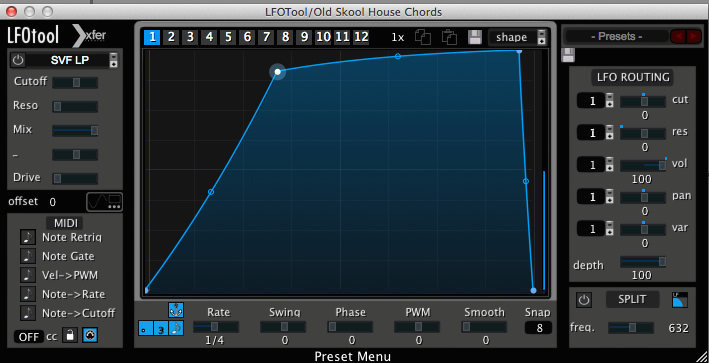The height and width of the screenshot is (363, 709).
Task: Change the vol LFO number stepper
Action: click(610, 165)
